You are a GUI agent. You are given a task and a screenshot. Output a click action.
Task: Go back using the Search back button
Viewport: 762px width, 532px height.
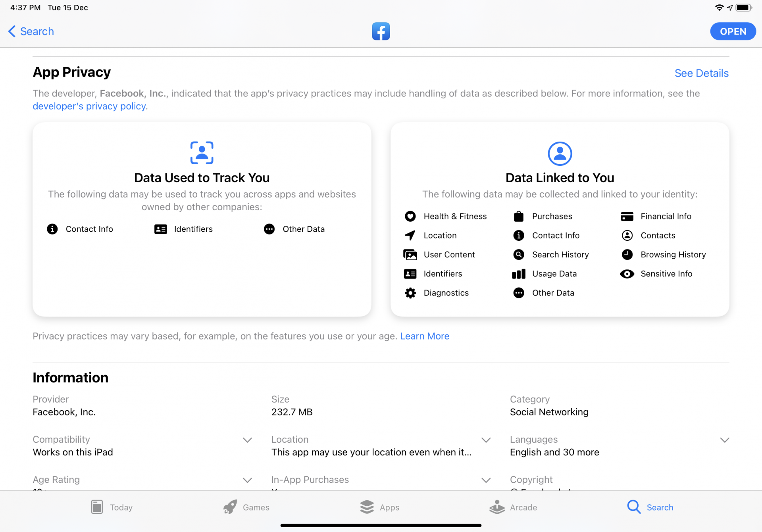coord(31,31)
